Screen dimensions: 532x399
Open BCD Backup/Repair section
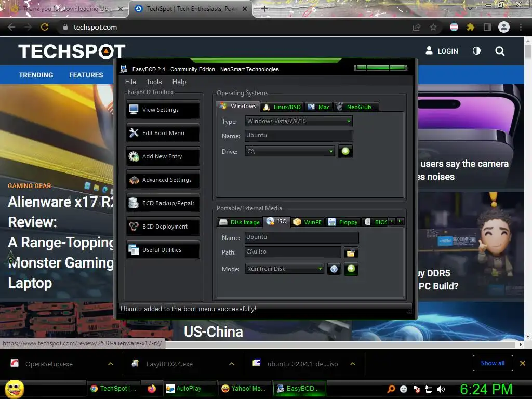[x=163, y=203]
